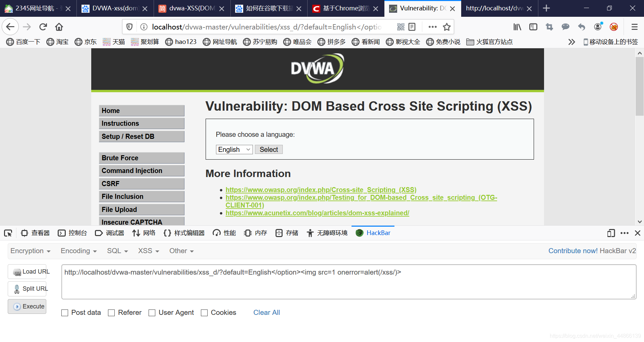Switch to the HackBar devtools tab
The image size is (644, 342).
point(373,233)
